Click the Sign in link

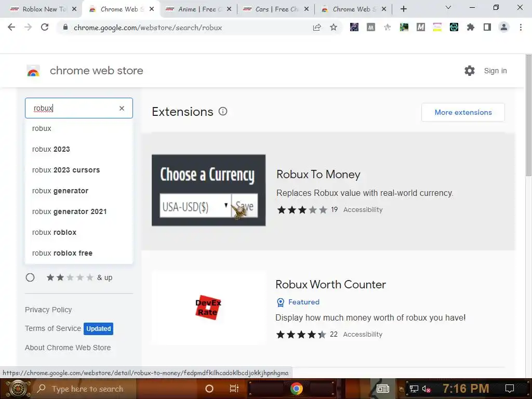495,71
